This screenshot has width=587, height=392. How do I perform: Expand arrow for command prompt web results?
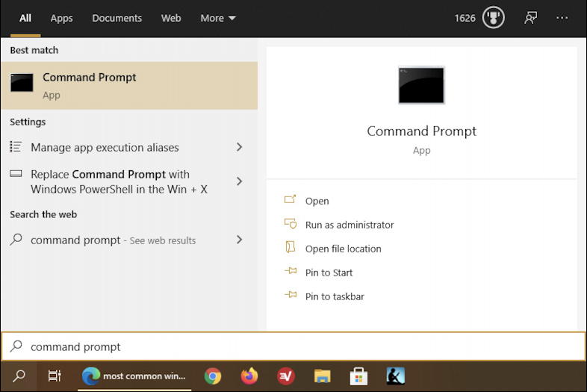[x=239, y=240]
